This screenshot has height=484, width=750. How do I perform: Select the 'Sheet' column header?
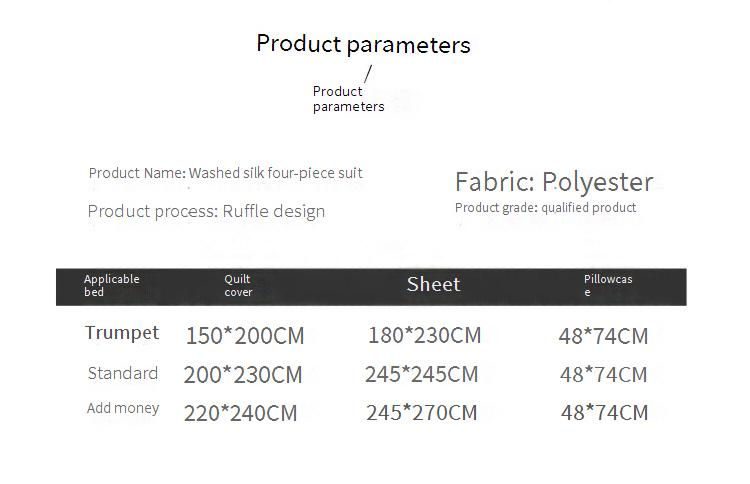(433, 285)
